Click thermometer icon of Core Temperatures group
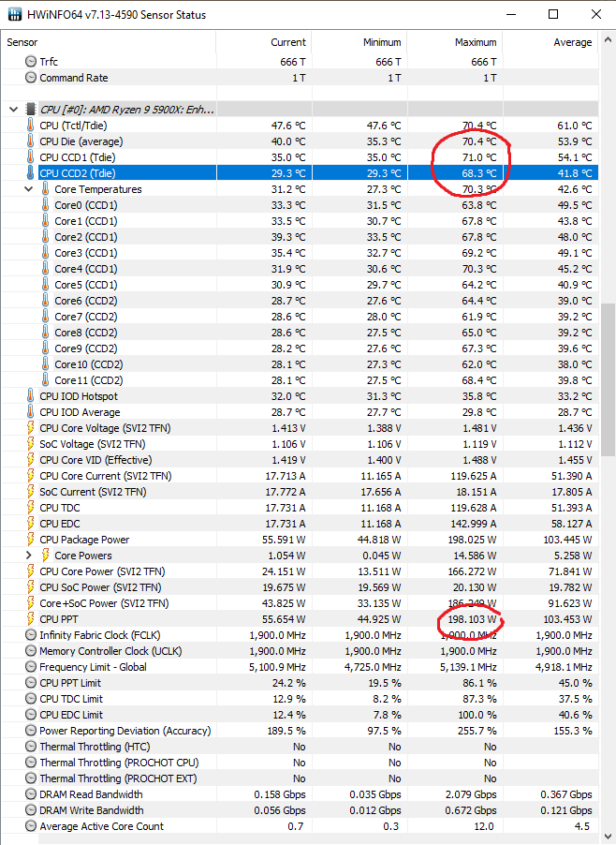Viewport: 616px width, 845px height. pyautogui.click(x=45, y=189)
